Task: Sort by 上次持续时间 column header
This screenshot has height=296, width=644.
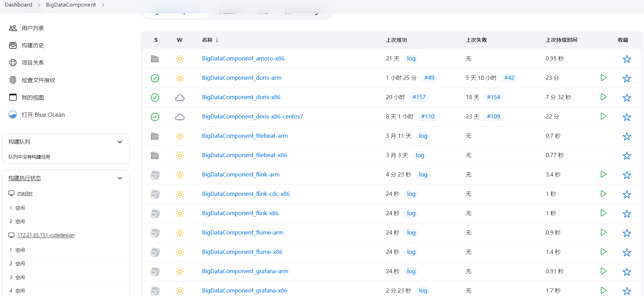Action: pos(561,40)
